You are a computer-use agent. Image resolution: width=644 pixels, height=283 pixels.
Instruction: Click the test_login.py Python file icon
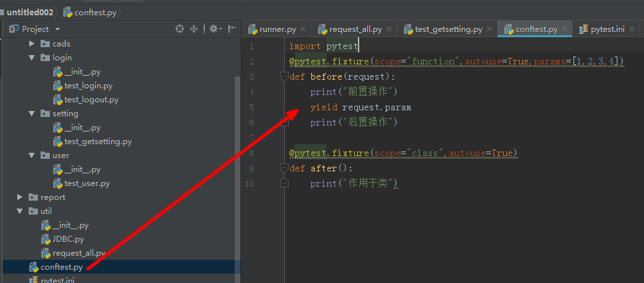click(57, 86)
